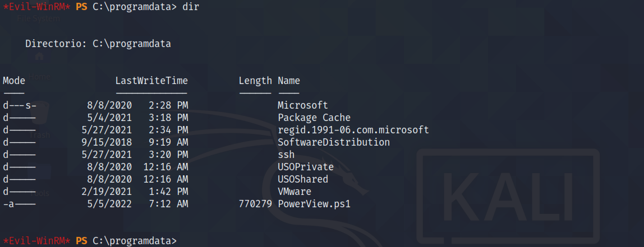644x247 pixels.
Task: Select the Package Cache directory entry
Action: pyautogui.click(x=314, y=118)
